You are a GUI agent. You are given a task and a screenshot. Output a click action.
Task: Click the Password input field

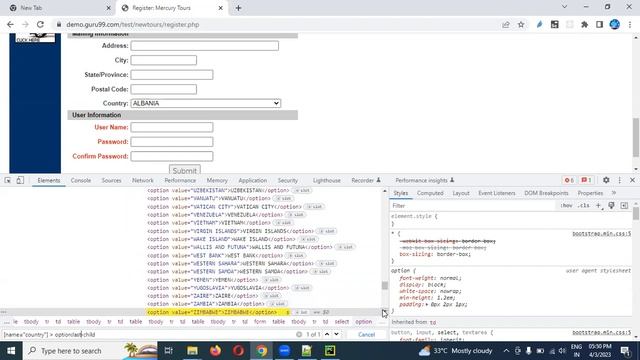point(172,142)
